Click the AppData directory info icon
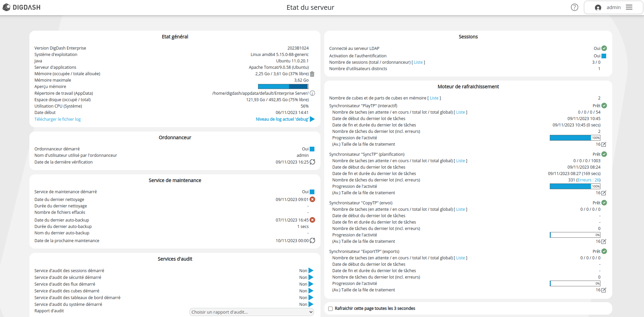 click(312, 93)
